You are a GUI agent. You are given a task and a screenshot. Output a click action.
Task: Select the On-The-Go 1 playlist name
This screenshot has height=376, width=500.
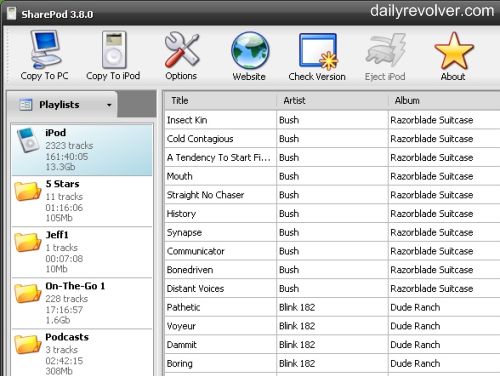pos(75,286)
